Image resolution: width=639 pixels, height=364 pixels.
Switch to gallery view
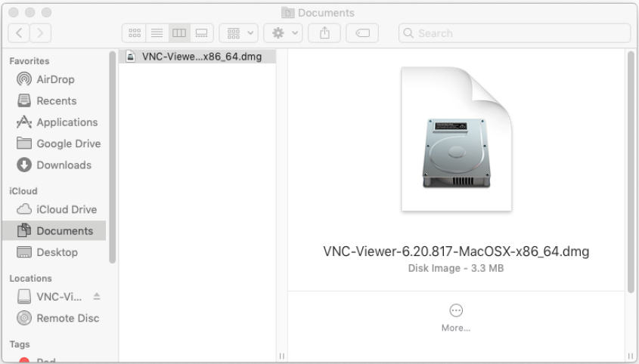click(202, 33)
